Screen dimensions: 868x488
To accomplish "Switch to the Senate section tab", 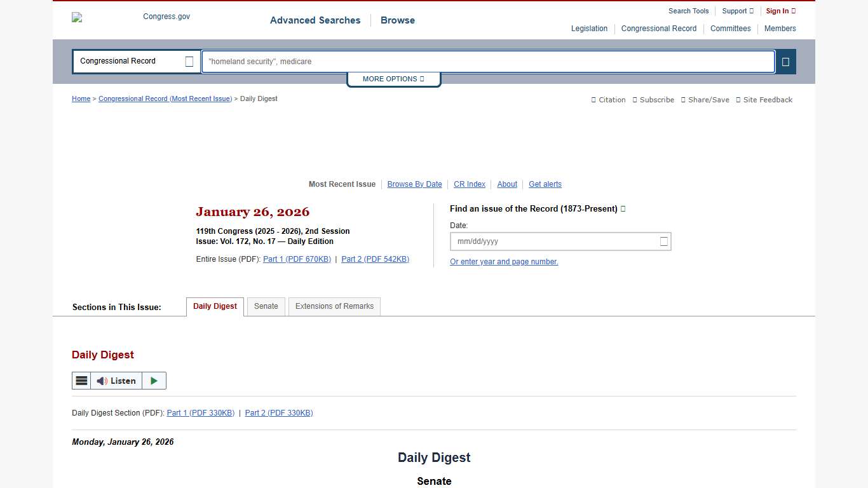I will (266, 306).
